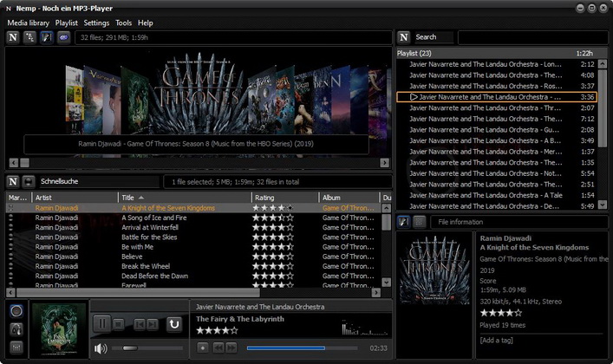Open the Media library menu
613x364 pixels.
pos(28,23)
